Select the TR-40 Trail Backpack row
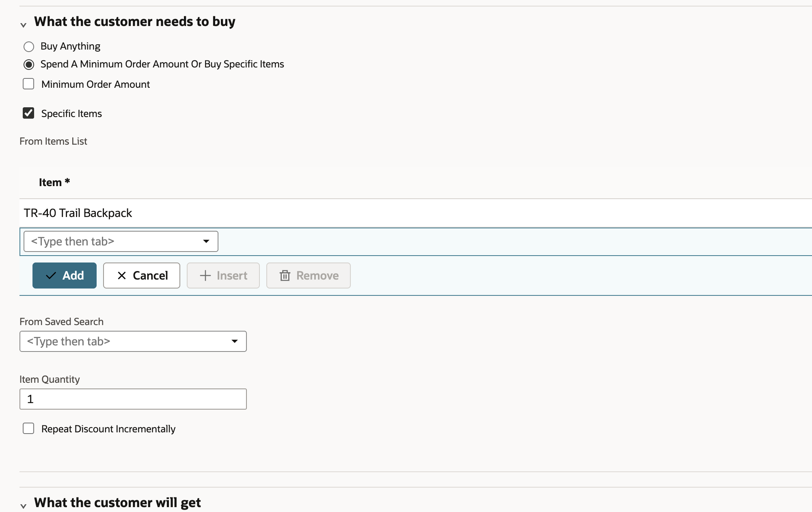This screenshot has height=512, width=812. click(416, 213)
